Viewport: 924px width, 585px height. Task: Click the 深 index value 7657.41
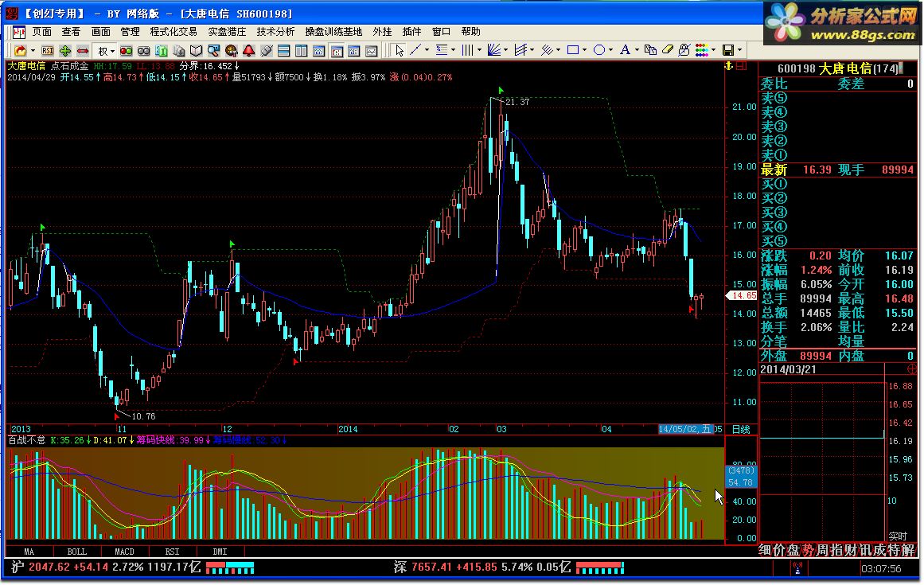pos(431,567)
